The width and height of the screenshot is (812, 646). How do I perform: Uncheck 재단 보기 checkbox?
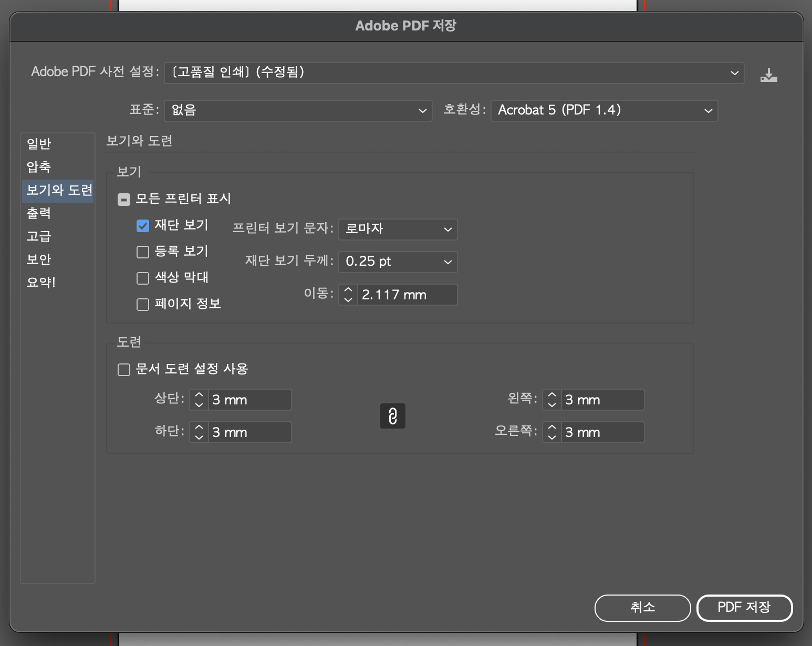click(143, 226)
